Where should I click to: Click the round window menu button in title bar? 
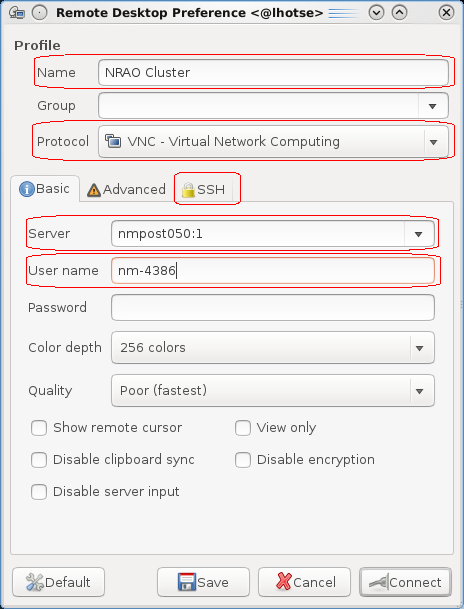39,13
